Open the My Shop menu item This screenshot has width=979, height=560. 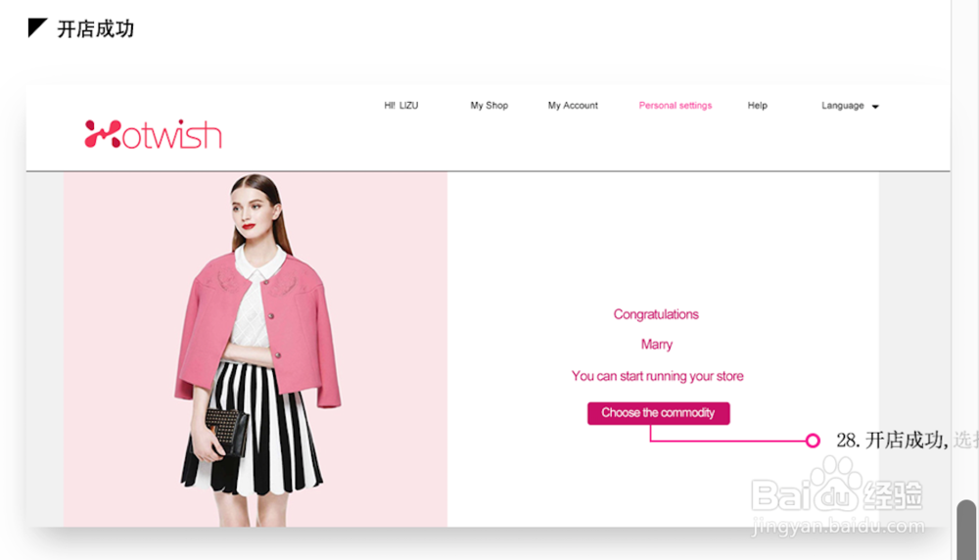(x=489, y=106)
